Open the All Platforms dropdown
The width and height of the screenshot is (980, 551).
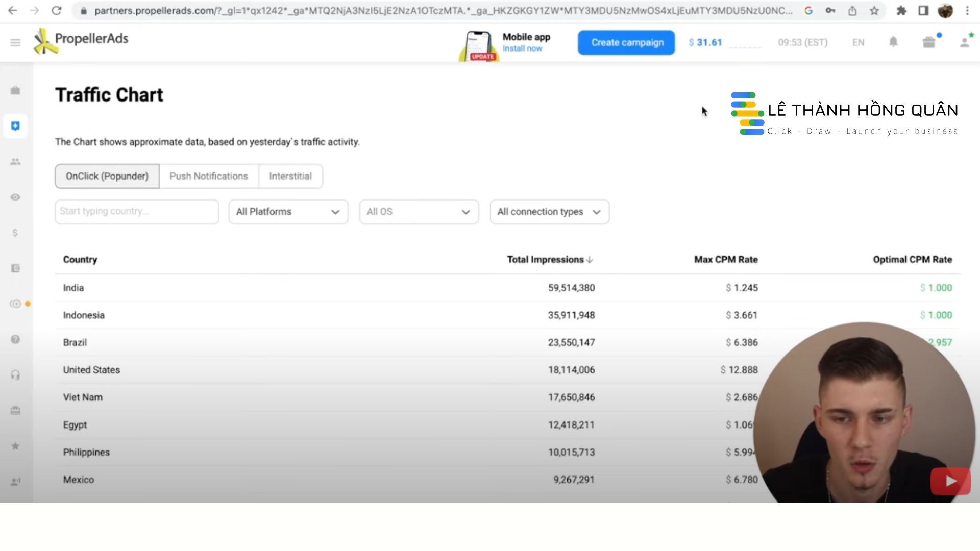pos(287,212)
